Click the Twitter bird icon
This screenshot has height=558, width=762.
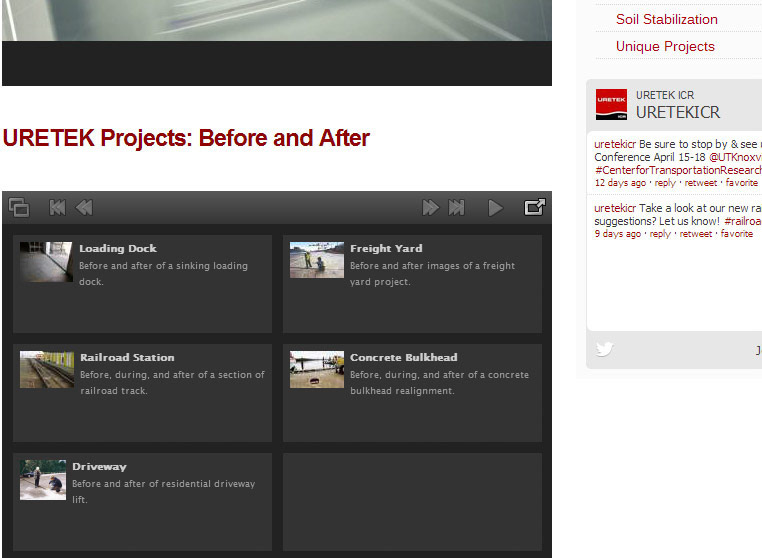click(x=605, y=349)
